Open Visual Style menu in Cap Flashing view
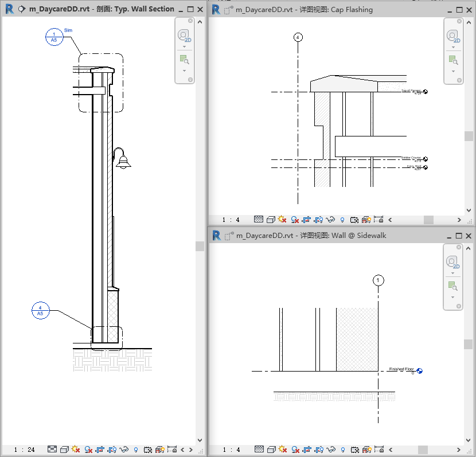Viewport: 476px width, 457px height. 271,220
